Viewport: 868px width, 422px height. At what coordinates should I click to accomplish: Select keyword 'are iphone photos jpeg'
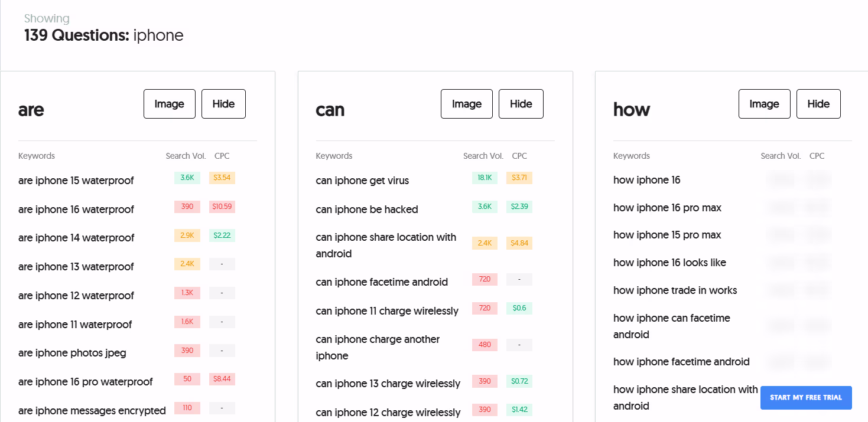(72, 353)
